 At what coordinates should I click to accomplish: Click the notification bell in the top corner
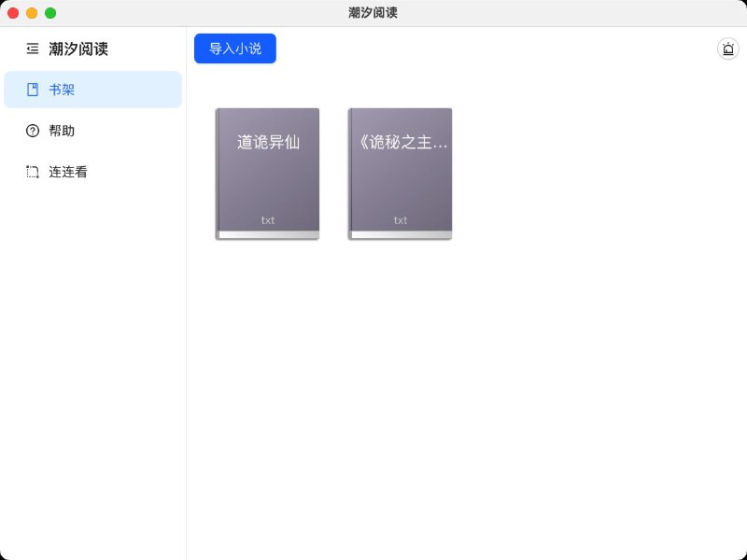(x=729, y=49)
